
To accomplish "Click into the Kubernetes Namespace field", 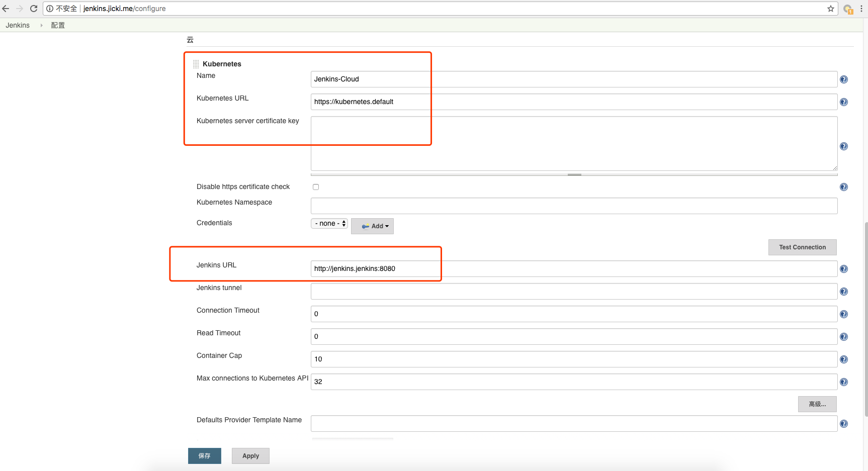I will coord(573,206).
